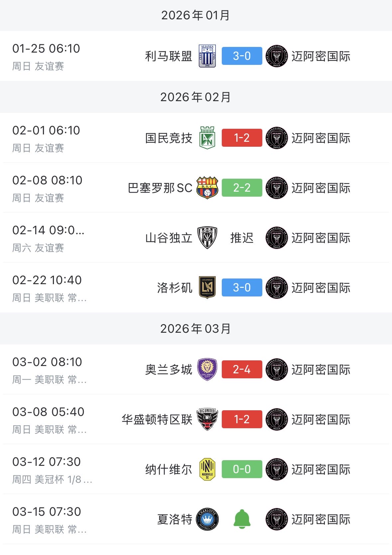Click the LAFC black and gold logo
The image size is (392, 555).
[207, 287]
